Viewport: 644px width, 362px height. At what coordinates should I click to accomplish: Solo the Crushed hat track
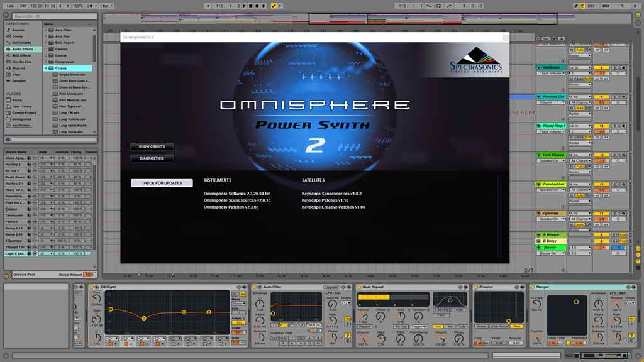click(x=615, y=184)
